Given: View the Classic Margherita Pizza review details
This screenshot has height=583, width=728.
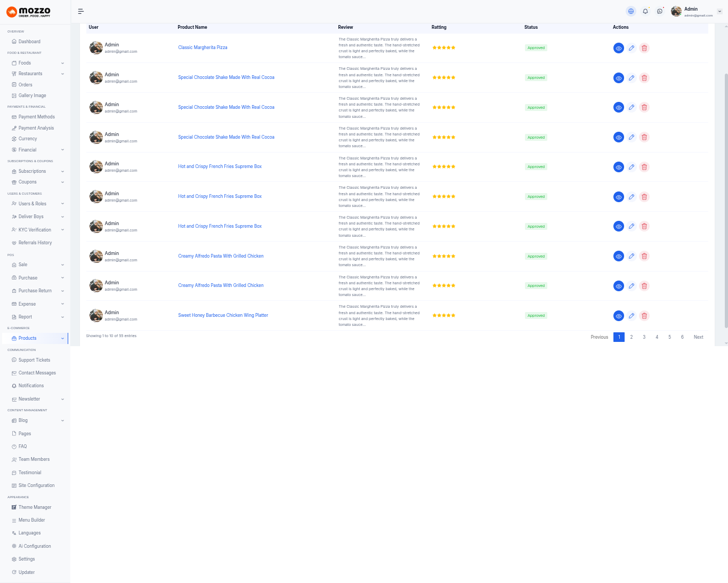Looking at the screenshot, I should [619, 48].
